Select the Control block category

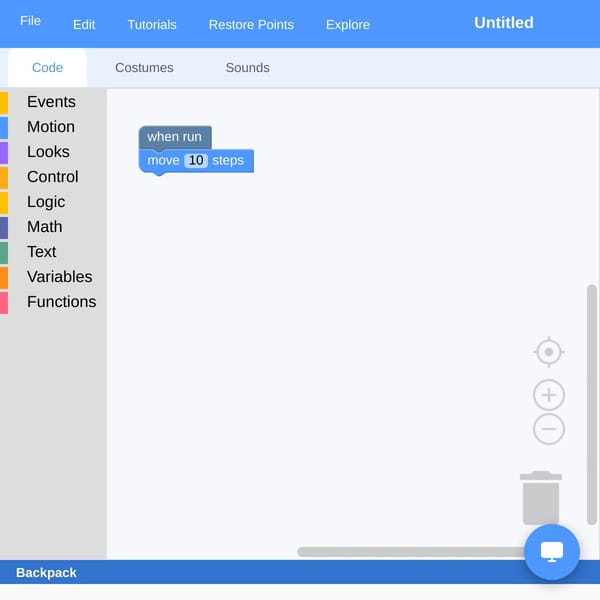tap(53, 177)
